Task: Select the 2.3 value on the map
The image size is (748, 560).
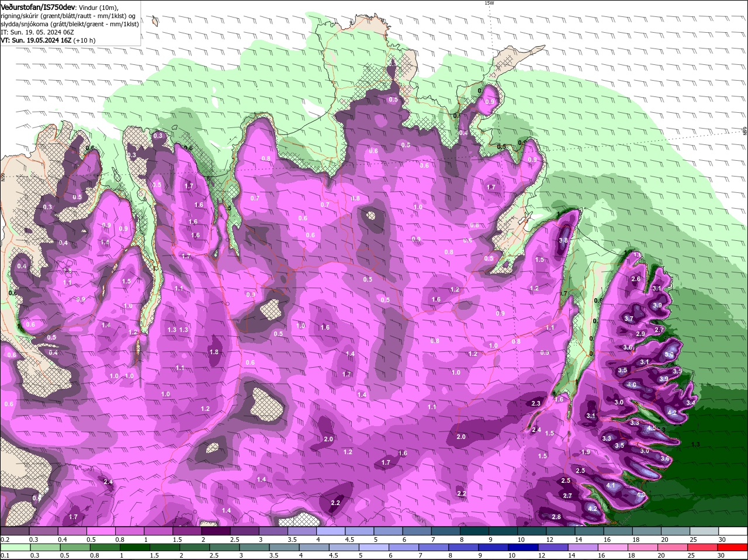Action: click(x=536, y=403)
